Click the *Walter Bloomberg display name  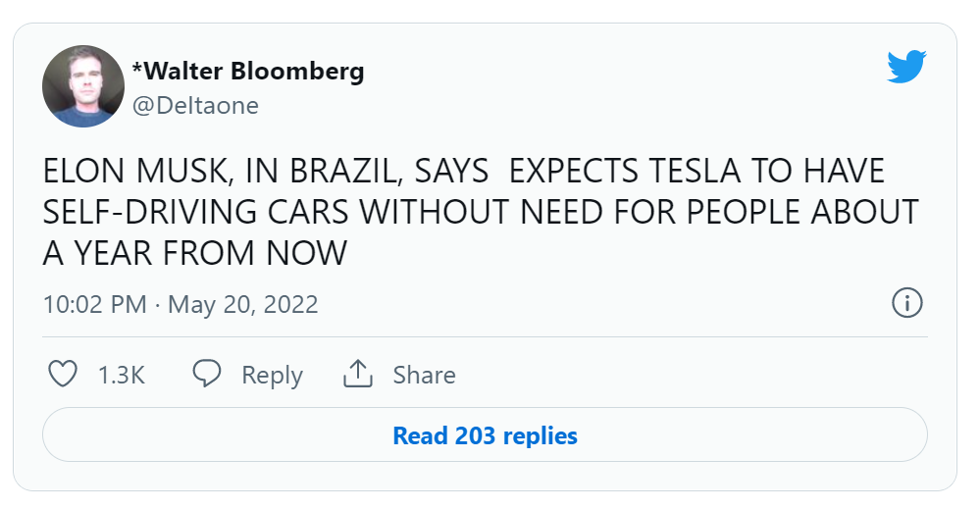pos(248,72)
